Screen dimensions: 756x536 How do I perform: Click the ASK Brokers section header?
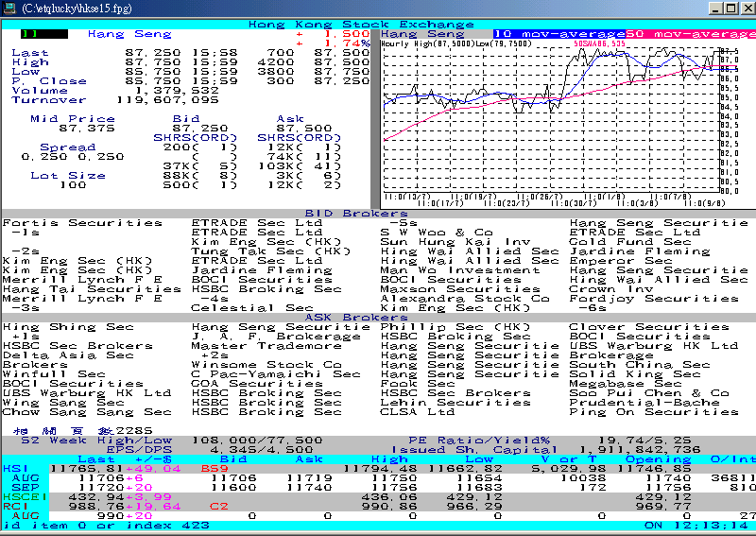tap(356, 318)
